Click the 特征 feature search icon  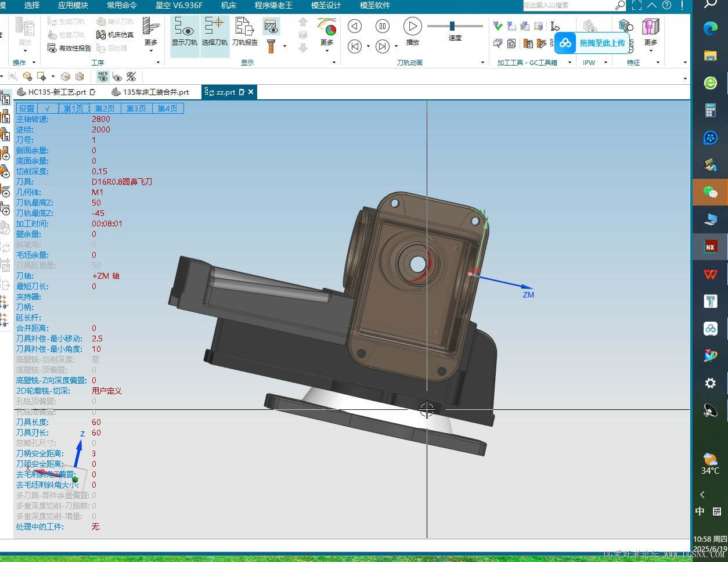[x=626, y=27]
